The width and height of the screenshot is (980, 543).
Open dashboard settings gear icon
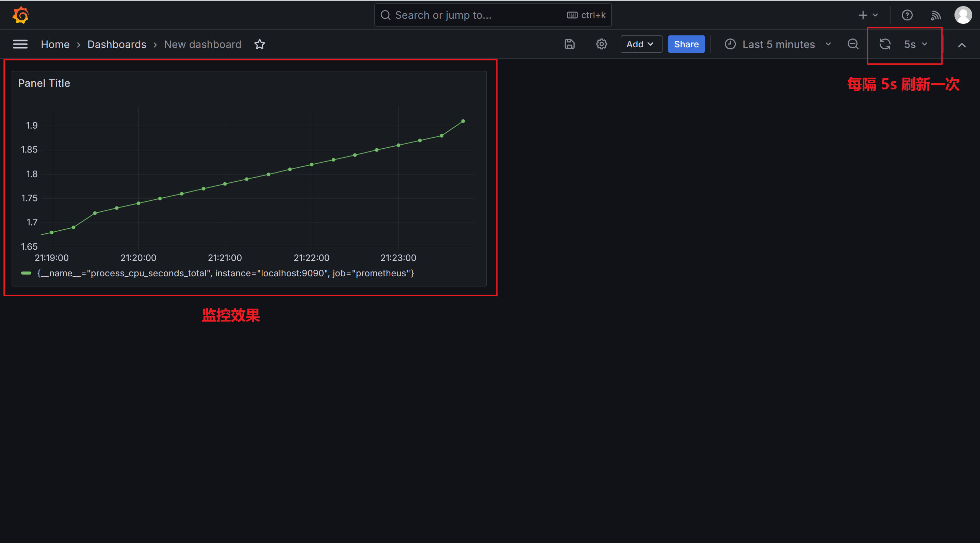click(601, 45)
